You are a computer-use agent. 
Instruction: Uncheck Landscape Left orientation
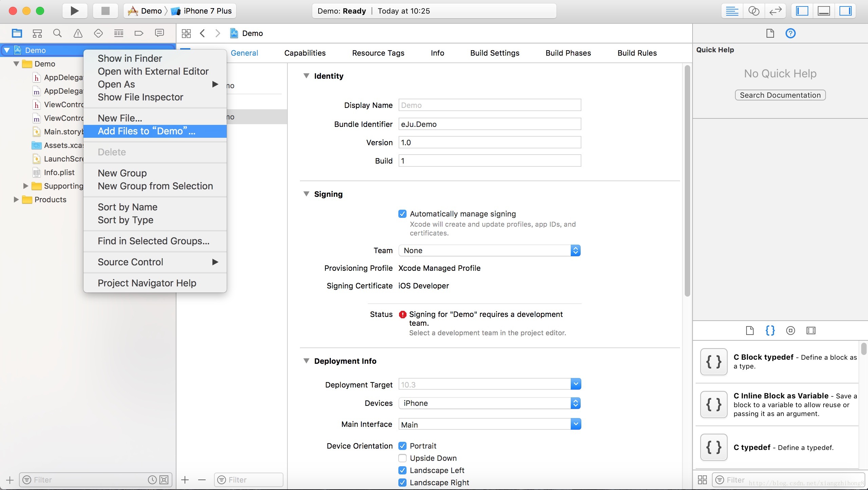[402, 470]
